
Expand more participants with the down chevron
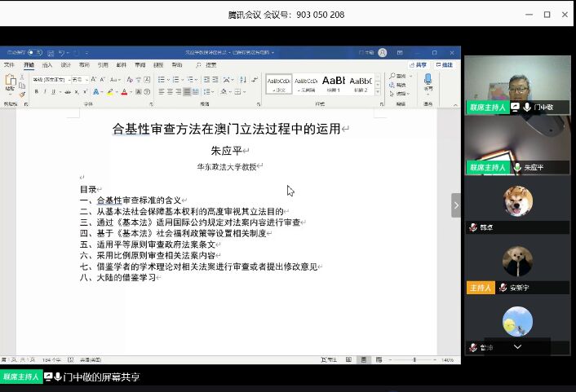[517, 346]
